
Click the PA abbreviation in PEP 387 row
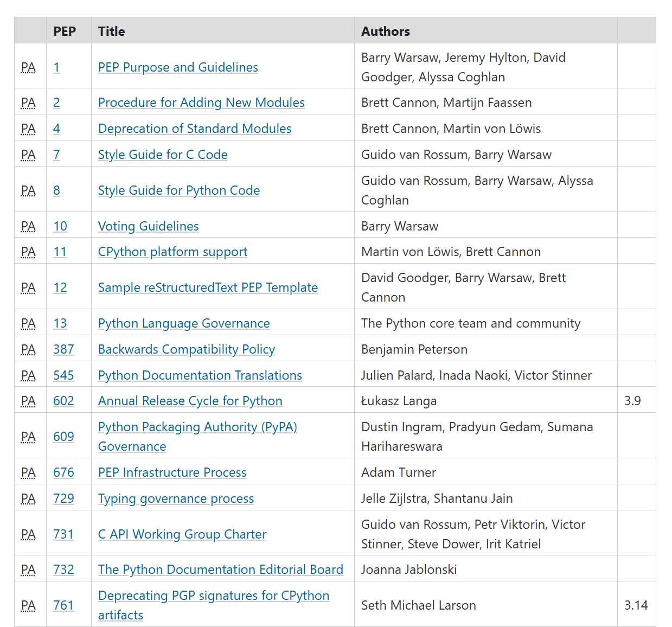tap(28, 349)
